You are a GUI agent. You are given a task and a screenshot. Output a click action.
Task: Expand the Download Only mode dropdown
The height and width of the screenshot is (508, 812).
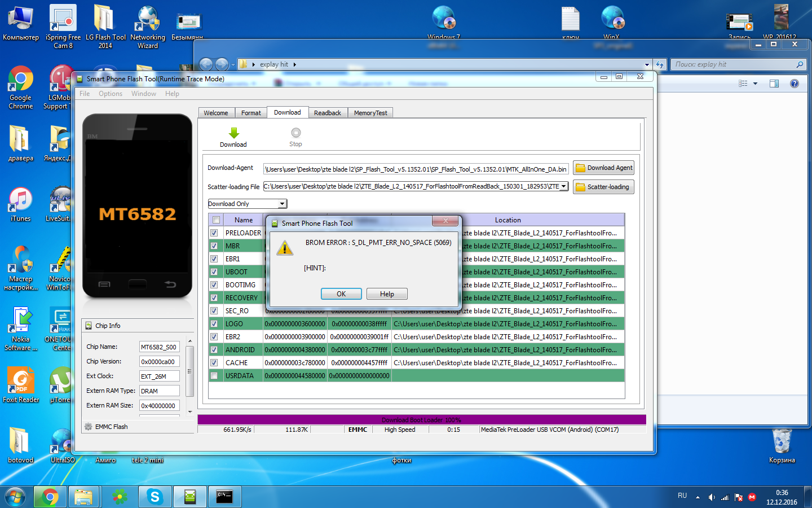pyautogui.click(x=282, y=204)
